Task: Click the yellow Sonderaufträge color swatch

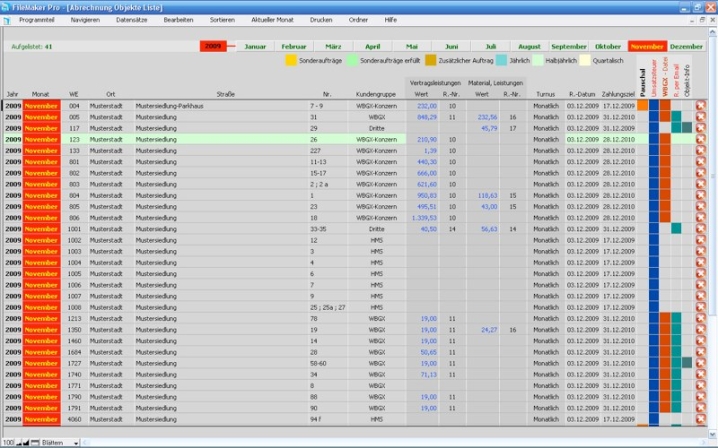Action: pos(291,61)
